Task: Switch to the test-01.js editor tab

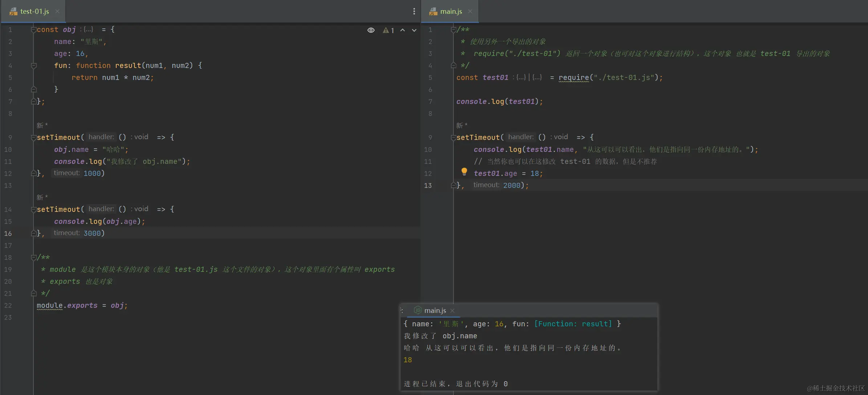Action: (x=33, y=11)
